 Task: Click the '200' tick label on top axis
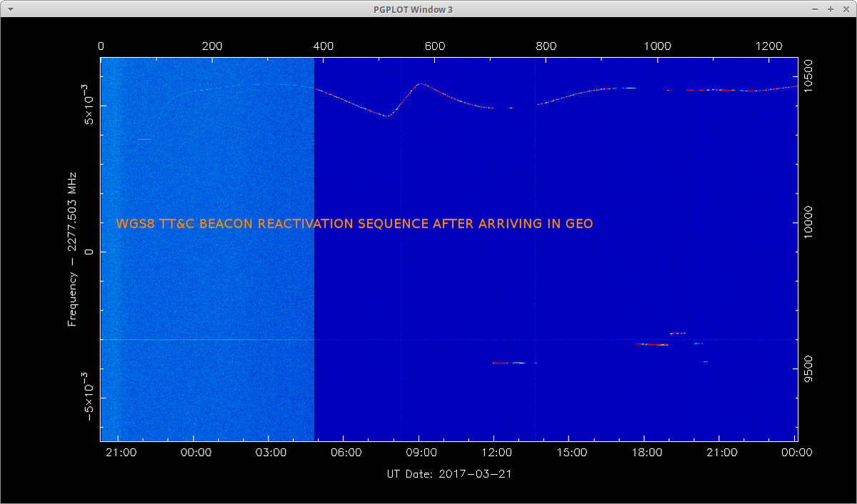click(211, 46)
